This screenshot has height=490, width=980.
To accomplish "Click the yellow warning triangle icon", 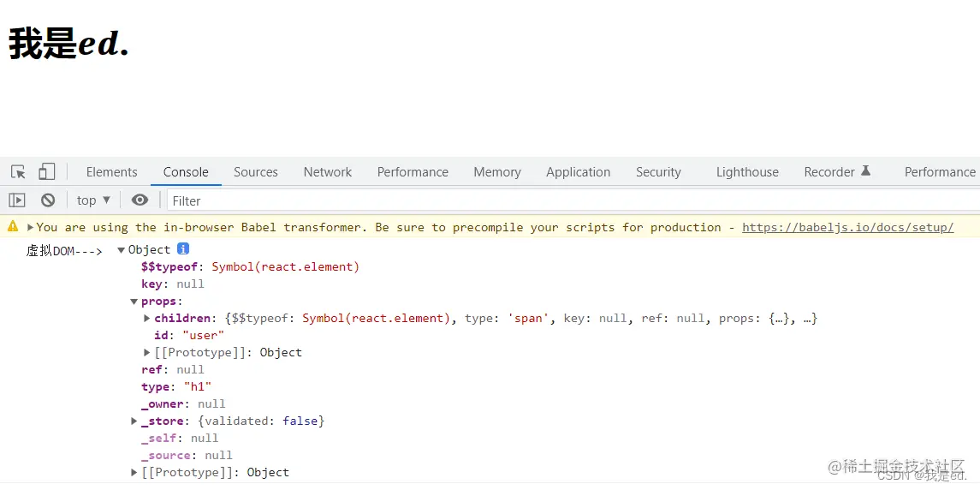I will point(13,227).
